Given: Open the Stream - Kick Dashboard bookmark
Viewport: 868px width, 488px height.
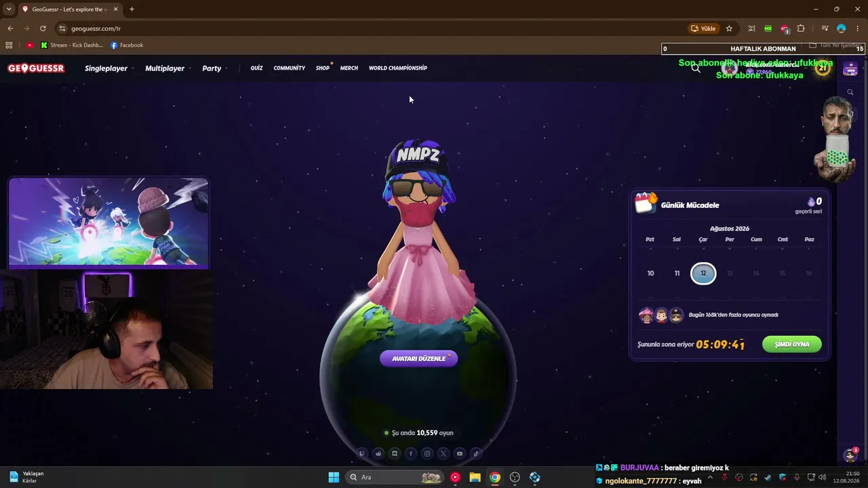Looking at the screenshot, I should tap(72, 45).
